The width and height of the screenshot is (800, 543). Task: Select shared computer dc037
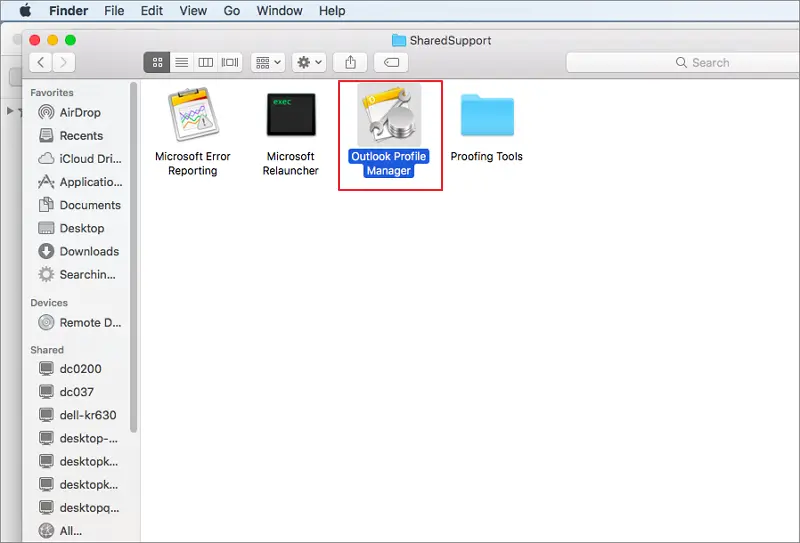[80, 392]
